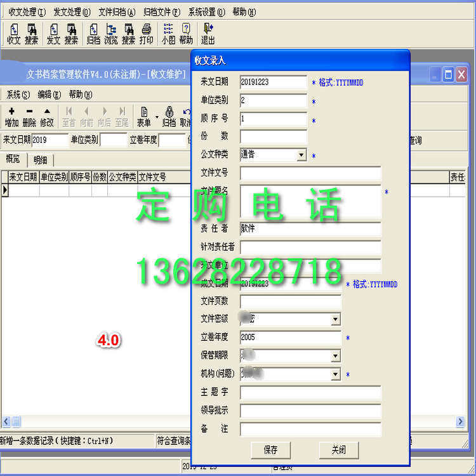Expand the 保管期限 dropdown
Viewport: 476px width, 476px height.
tap(335, 356)
